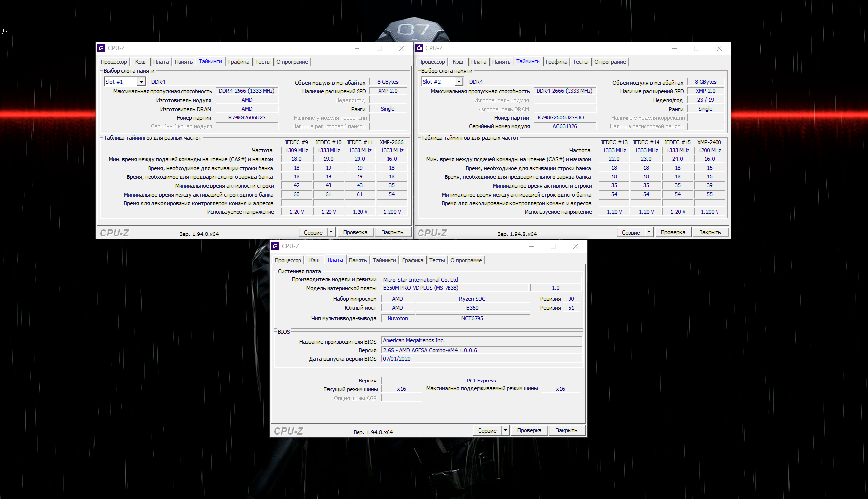Viewport: 868px width, 499px height.
Task: Expand Сервис dropdown arrow in Slot #2 window
Action: [649, 232]
